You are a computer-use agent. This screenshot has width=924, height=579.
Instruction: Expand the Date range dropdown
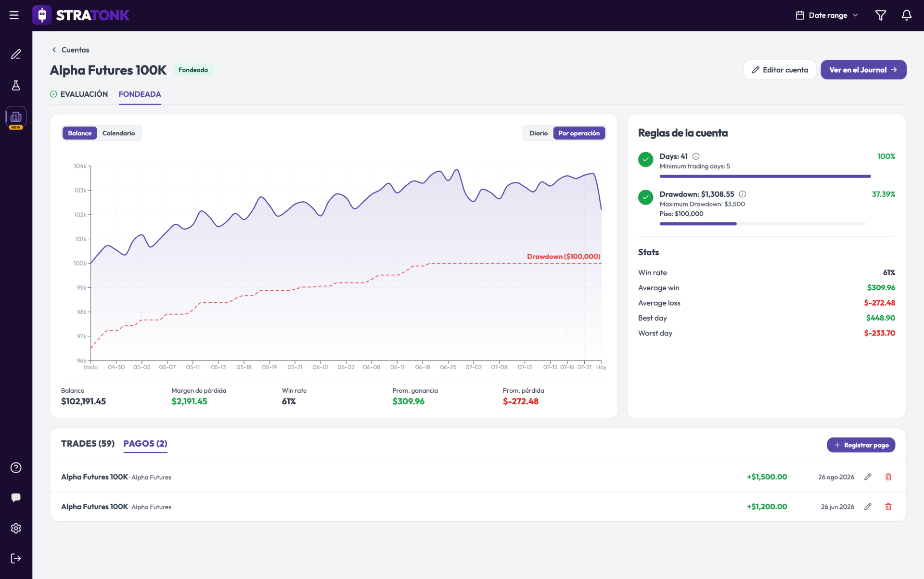point(827,15)
